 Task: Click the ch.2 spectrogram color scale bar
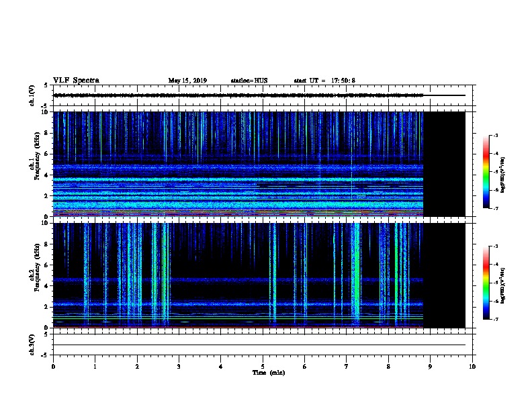click(486, 283)
